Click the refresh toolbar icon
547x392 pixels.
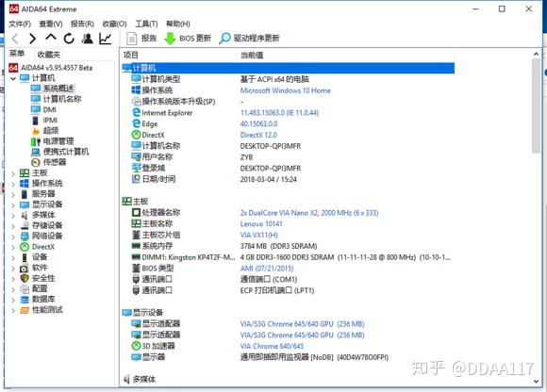[x=69, y=39]
